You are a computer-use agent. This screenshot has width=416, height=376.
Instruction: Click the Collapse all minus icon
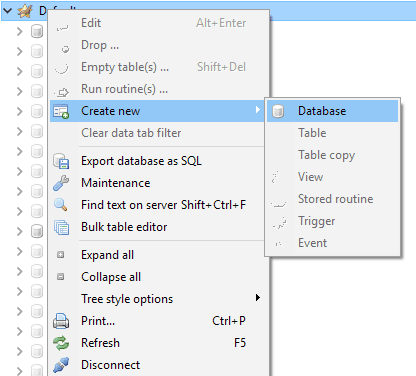tap(60, 277)
